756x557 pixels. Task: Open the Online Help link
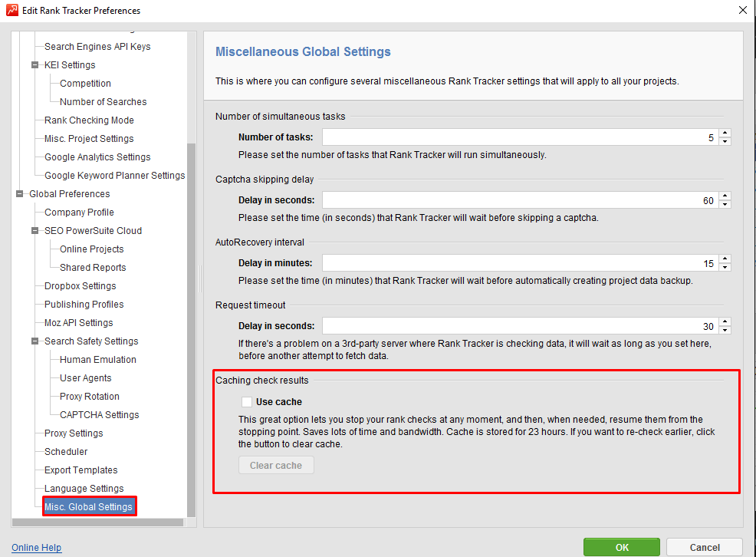click(37, 547)
